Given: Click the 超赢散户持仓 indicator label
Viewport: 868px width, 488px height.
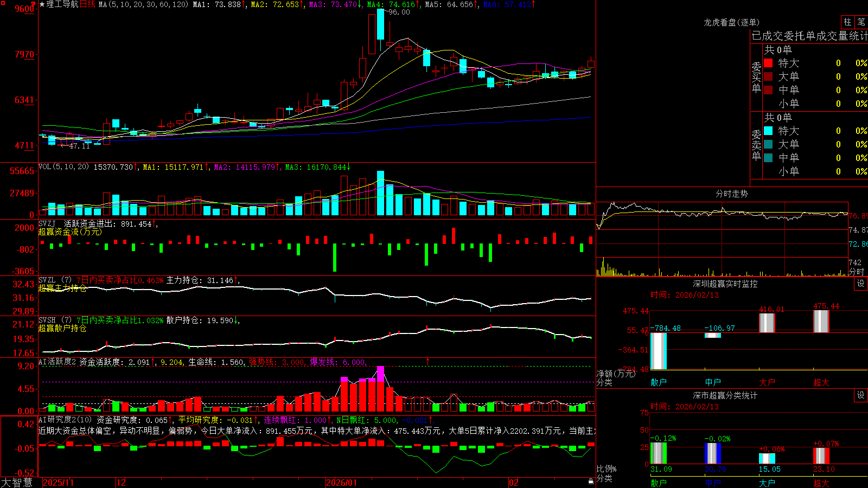Looking at the screenshot, I should [62, 328].
